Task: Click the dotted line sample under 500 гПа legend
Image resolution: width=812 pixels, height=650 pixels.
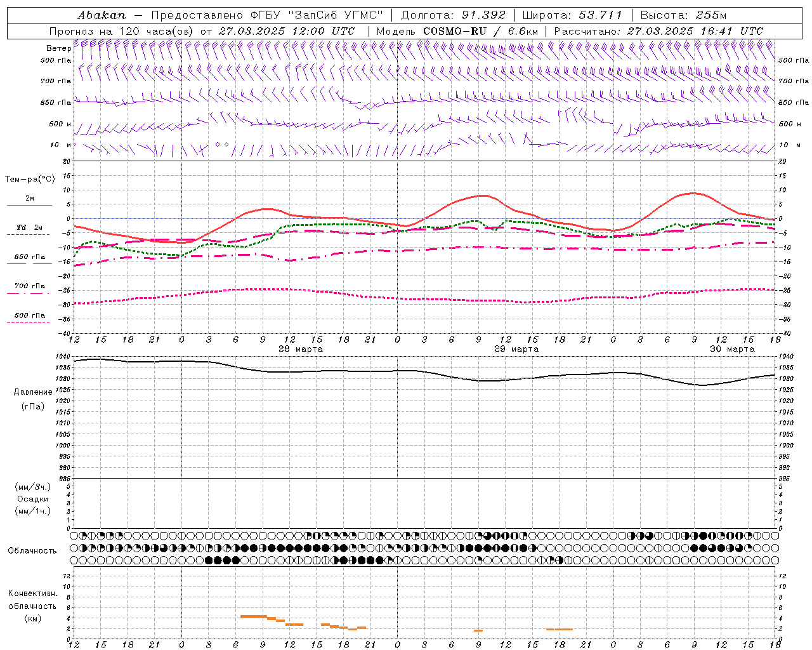Action: [29, 323]
